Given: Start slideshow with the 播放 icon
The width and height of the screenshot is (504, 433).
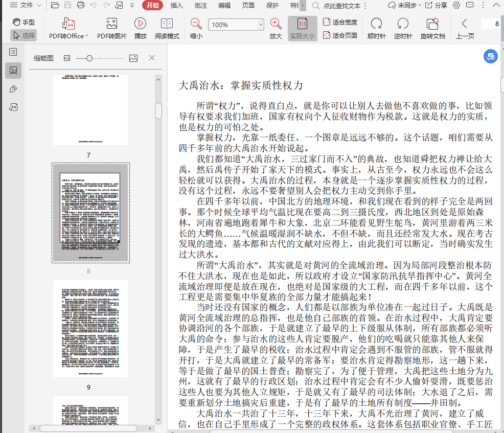Looking at the screenshot, I should (140, 24).
